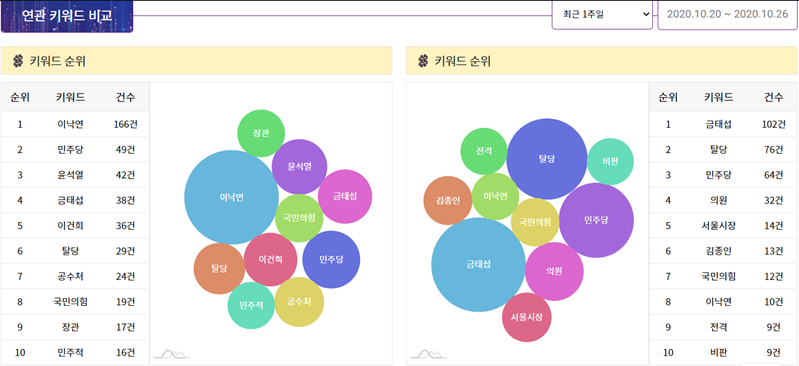Select the 전격 bubble in right chart

[484, 151]
